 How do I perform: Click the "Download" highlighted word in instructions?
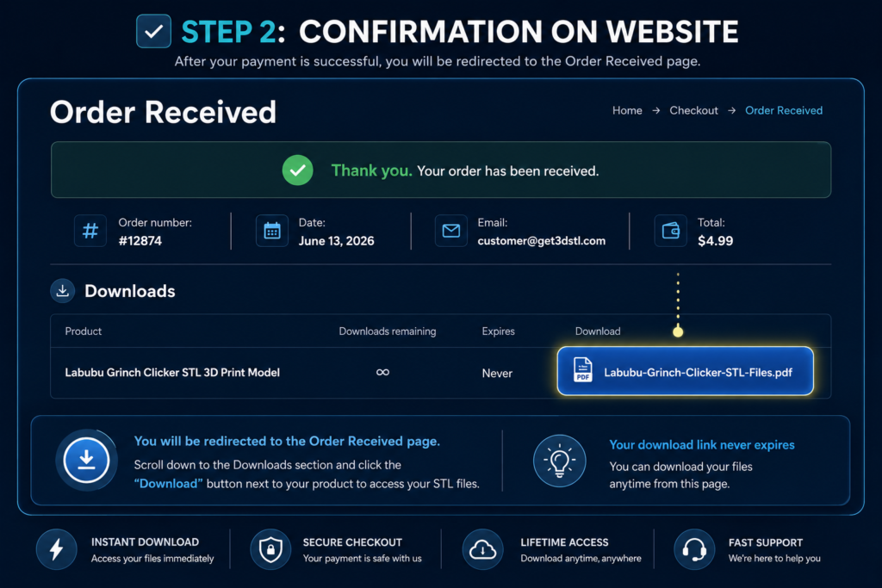(x=168, y=484)
